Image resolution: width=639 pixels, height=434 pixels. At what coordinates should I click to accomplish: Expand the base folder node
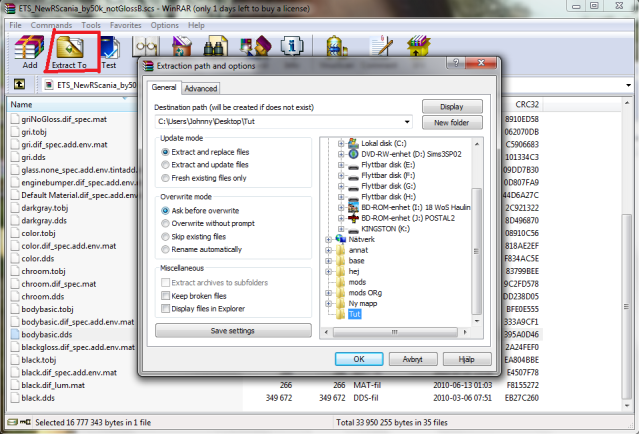328,261
